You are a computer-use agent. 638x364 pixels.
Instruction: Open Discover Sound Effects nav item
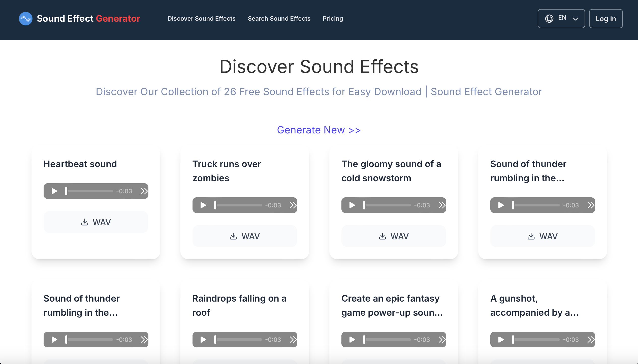coord(201,19)
